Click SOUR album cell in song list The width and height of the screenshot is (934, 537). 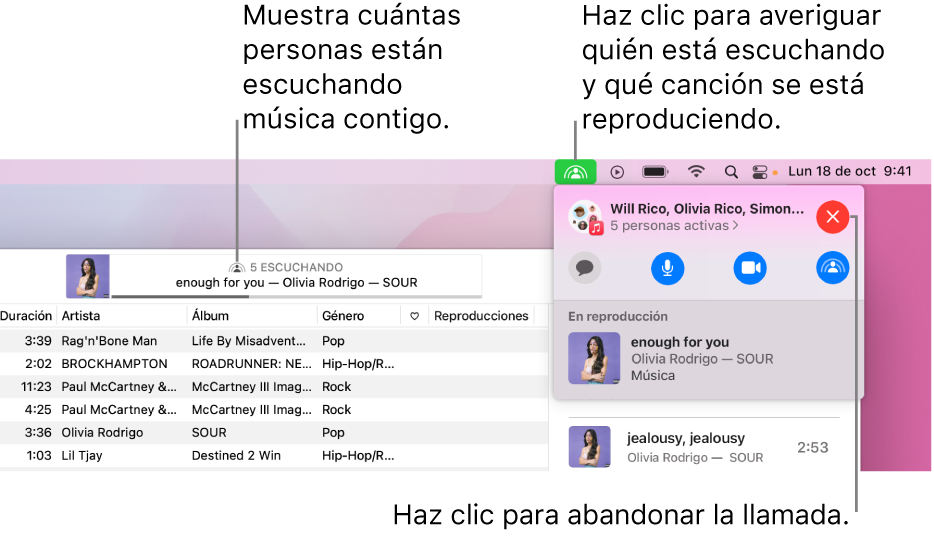pos(209,433)
